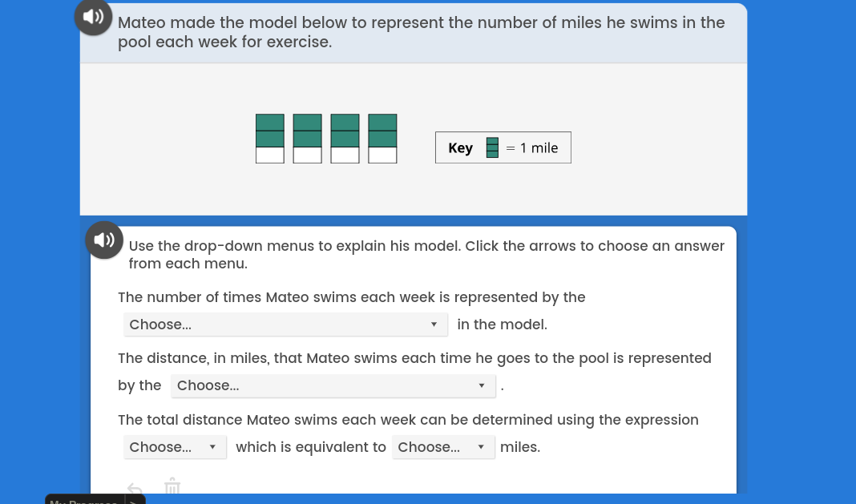
Task: Open the drop-down after 'by the'
Action: pyautogui.click(x=333, y=385)
